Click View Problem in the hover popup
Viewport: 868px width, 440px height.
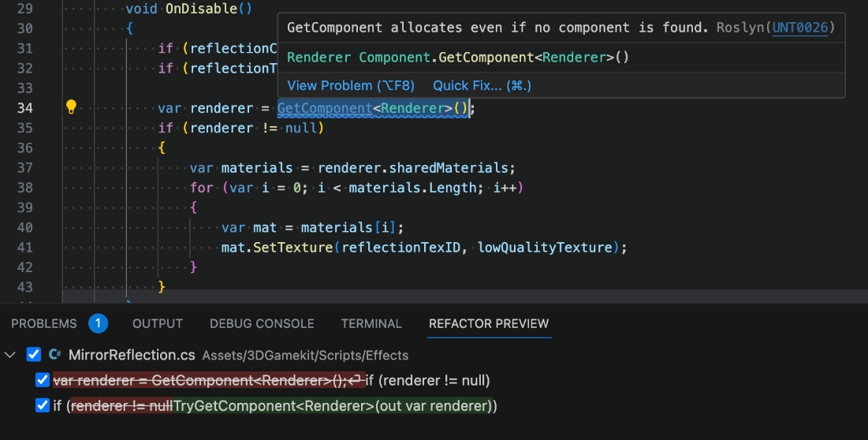coord(351,85)
